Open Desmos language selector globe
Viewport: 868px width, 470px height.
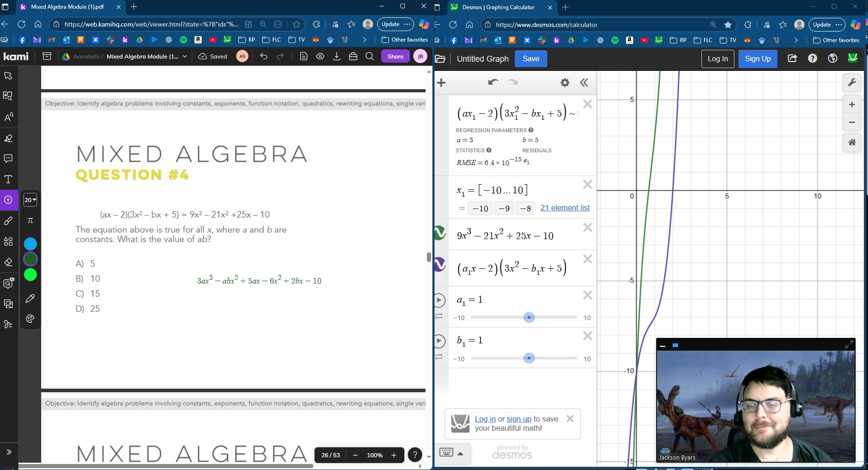pos(833,59)
